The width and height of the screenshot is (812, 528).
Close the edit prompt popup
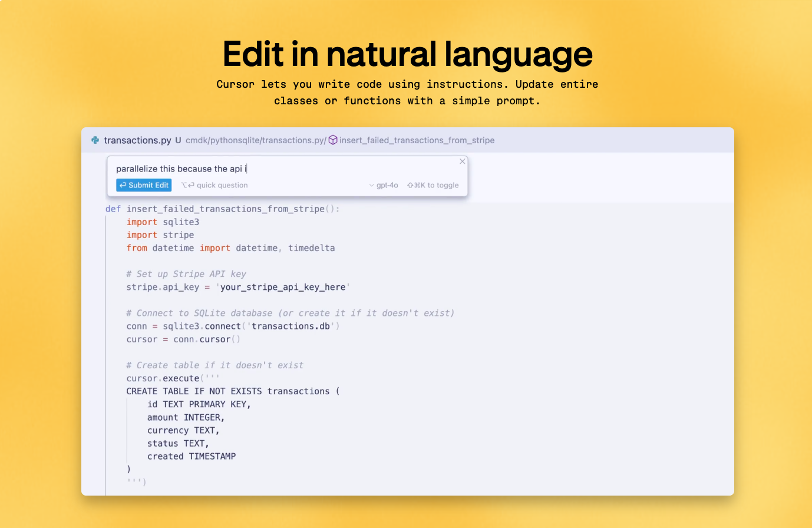click(x=463, y=161)
